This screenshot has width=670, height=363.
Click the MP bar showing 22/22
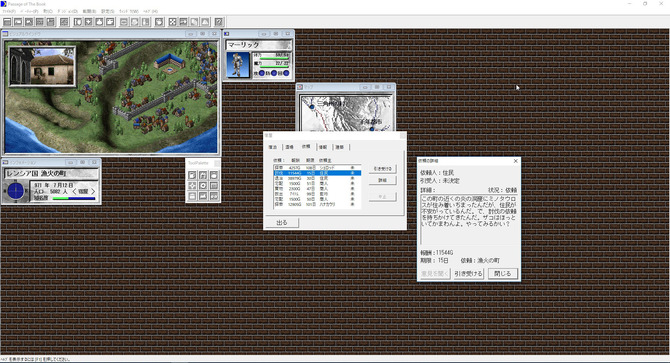pos(274,67)
